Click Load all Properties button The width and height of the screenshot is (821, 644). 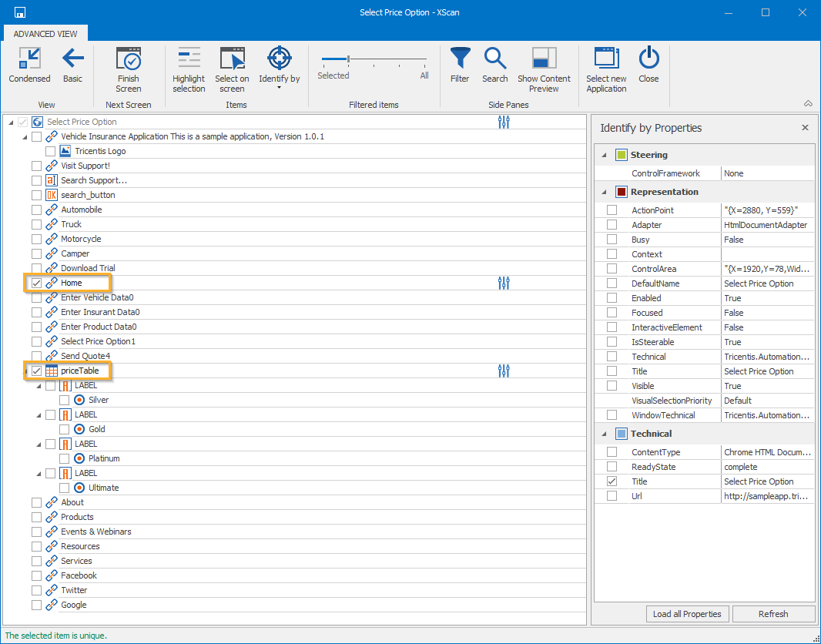tap(687, 614)
